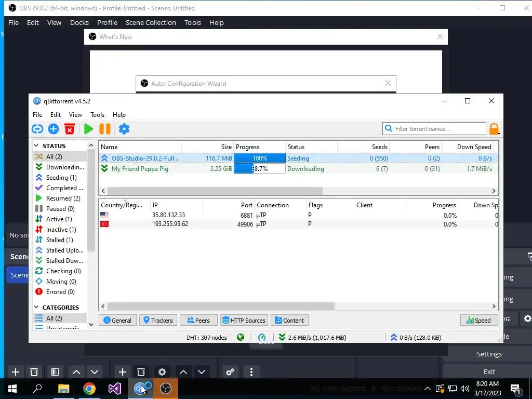This screenshot has height=399, width=532.
Task: Sort peers by Country/Region column header
Action: click(125, 205)
